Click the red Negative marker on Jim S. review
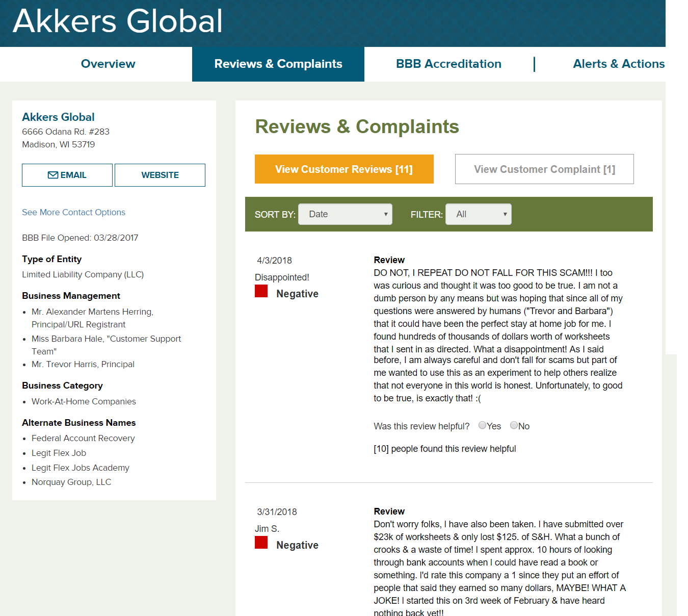688x616 pixels. (261, 542)
